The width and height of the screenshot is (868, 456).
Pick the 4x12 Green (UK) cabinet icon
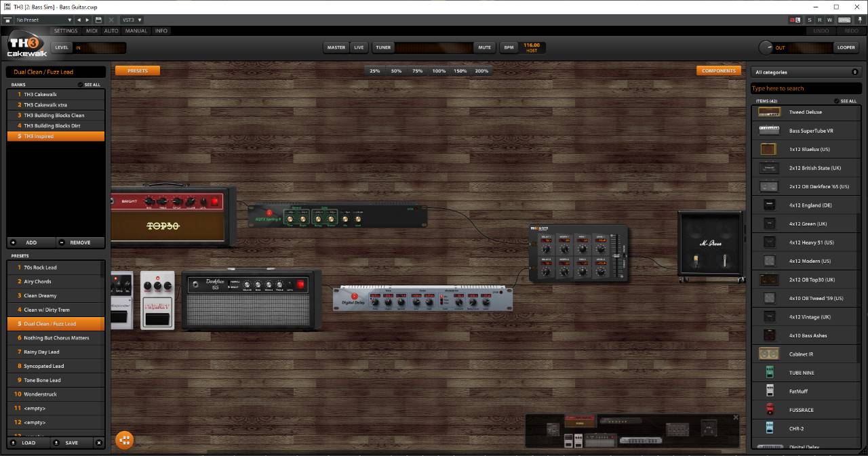tap(769, 224)
